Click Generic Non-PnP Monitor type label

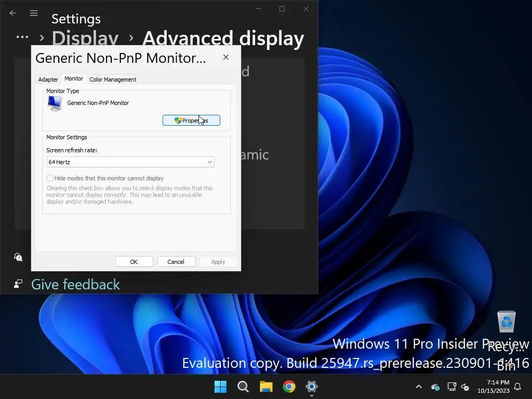click(x=98, y=103)
